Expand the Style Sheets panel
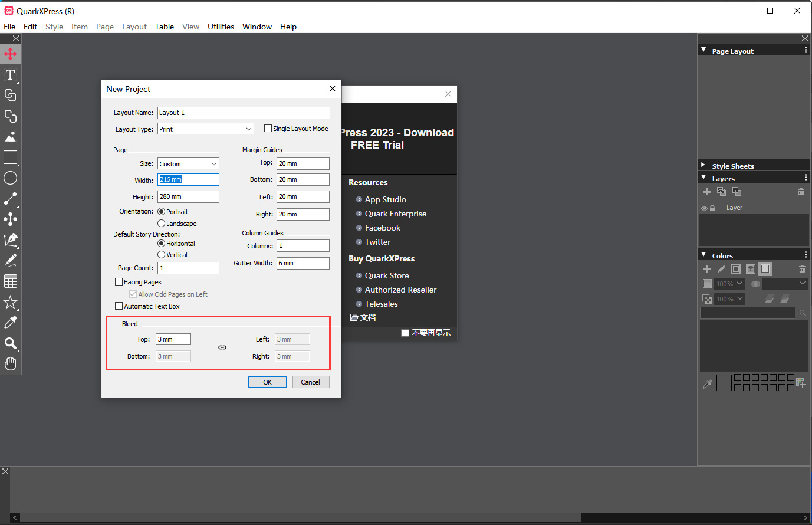The width and height of the screenshot is (812, 525). (x=703, y=165)
